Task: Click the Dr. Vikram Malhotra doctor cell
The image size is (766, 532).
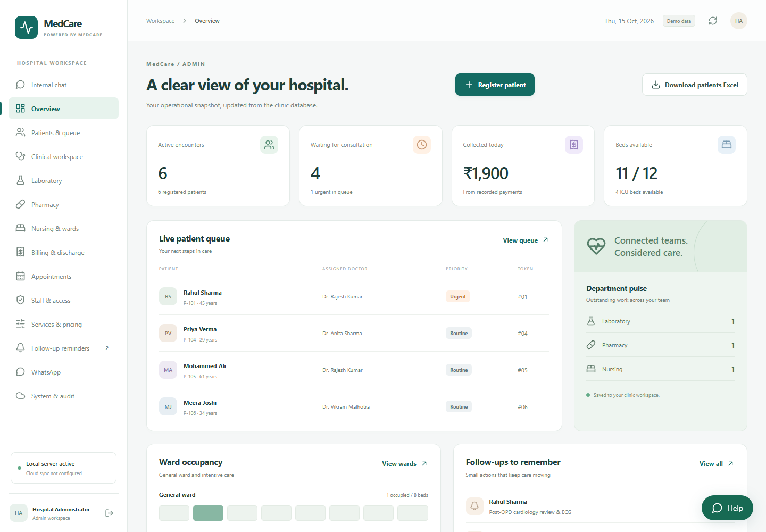Action: pyautogui.click(x=346, y=407)
